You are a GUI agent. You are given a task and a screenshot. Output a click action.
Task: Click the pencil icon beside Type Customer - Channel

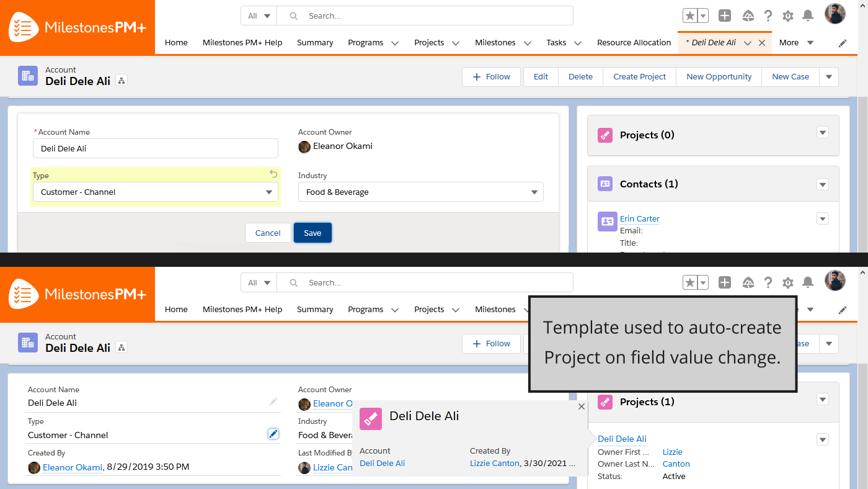point(273,434)
